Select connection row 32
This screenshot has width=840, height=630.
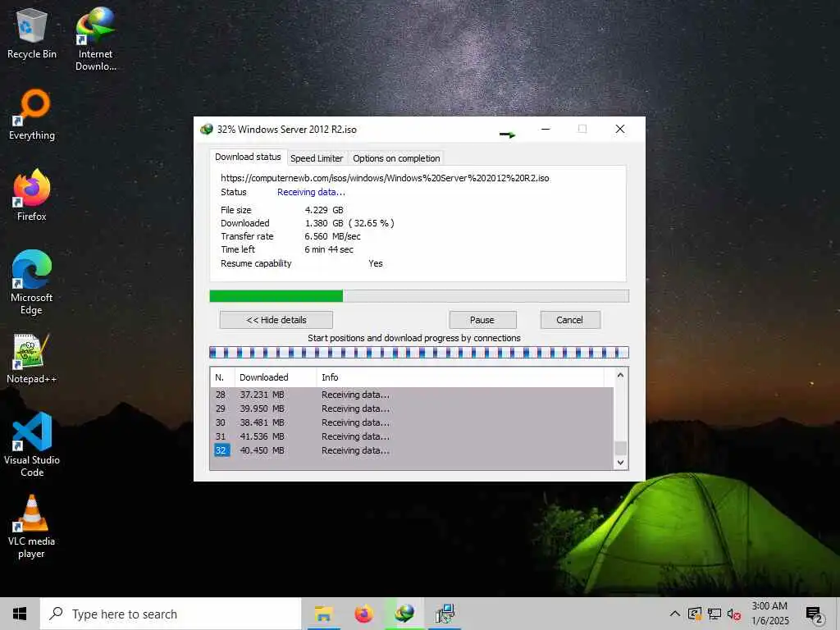[412, 450]
